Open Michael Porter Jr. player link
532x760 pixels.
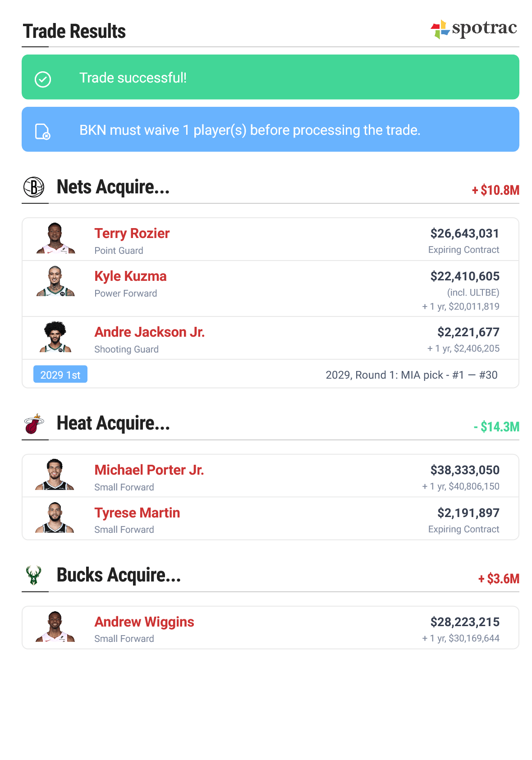[149, 470]
